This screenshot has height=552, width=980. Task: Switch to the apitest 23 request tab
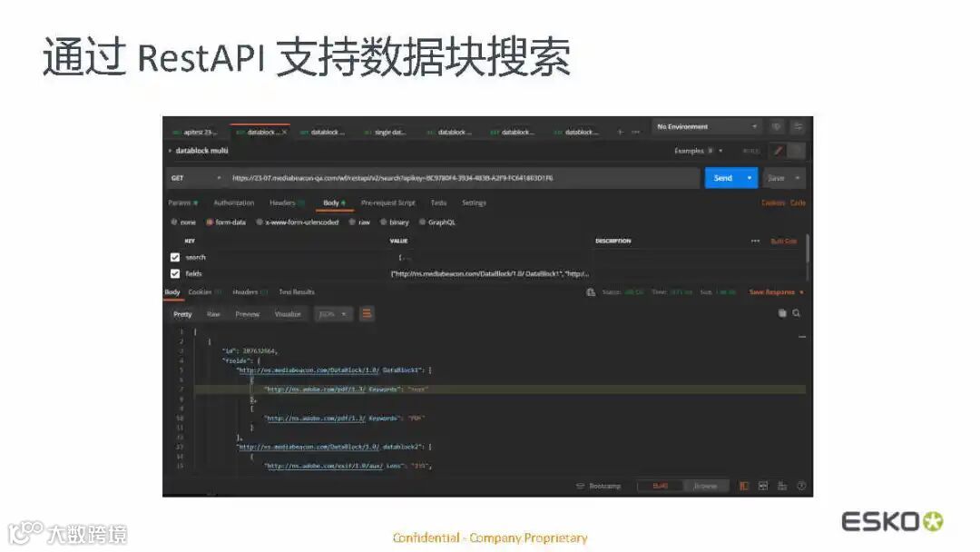point(195,133)
